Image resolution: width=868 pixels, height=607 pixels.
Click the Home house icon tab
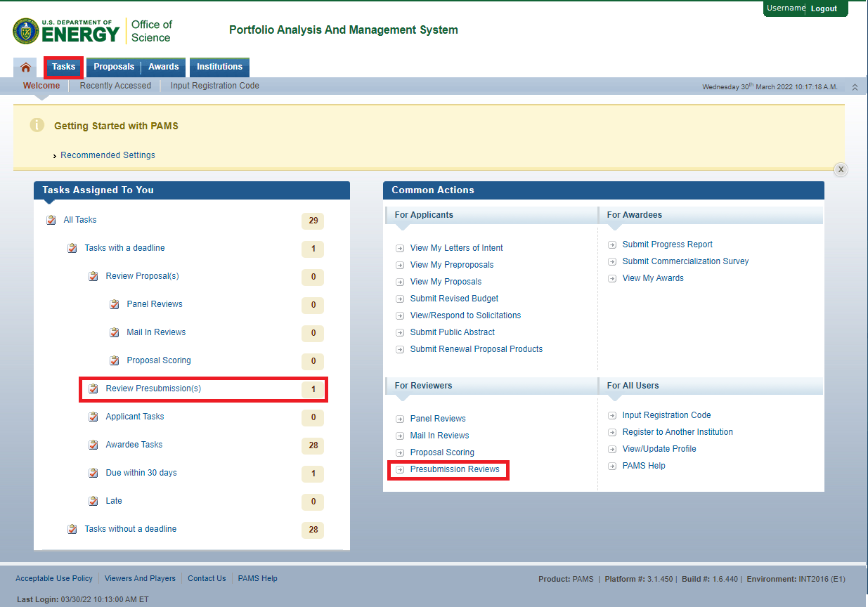click(26, 67)
